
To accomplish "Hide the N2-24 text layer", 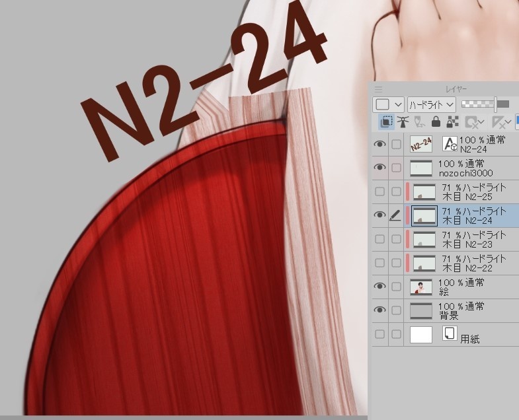I will (379, 144).
